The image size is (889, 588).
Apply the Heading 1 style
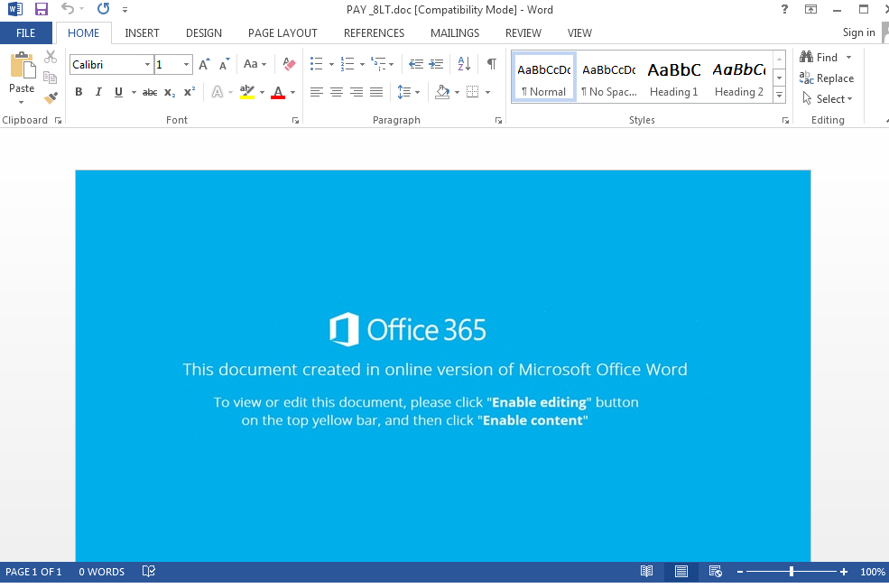pos(673,78)
